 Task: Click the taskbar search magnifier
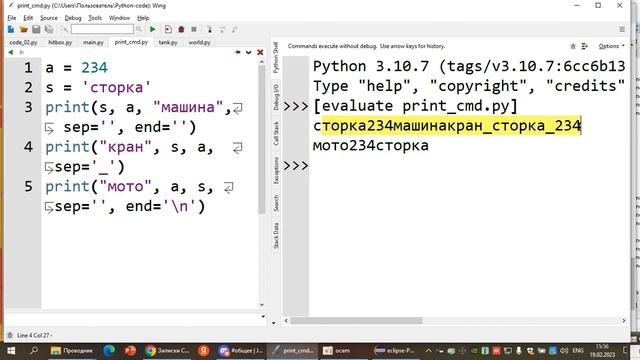(x=34, y=350)
